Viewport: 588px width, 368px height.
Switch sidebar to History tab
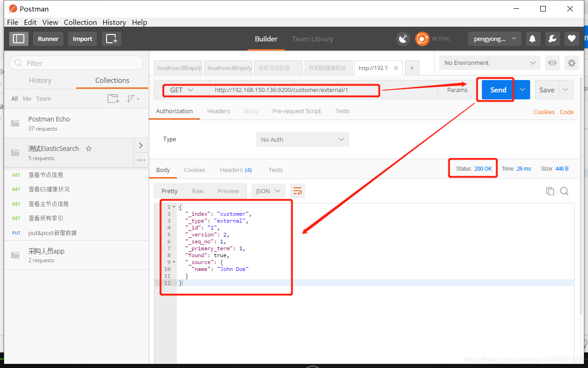[x=40, y=80]
